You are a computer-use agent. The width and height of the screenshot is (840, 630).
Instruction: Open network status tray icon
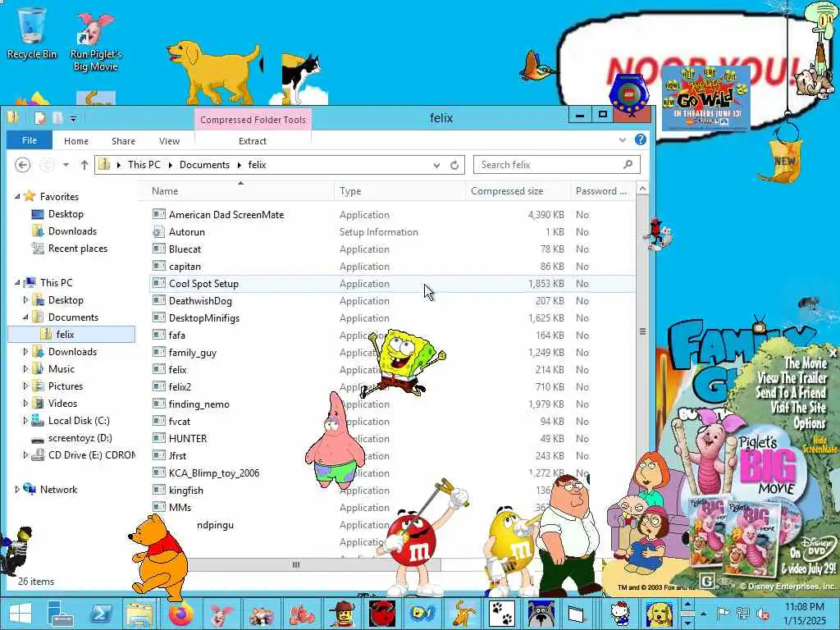point(742,614)
